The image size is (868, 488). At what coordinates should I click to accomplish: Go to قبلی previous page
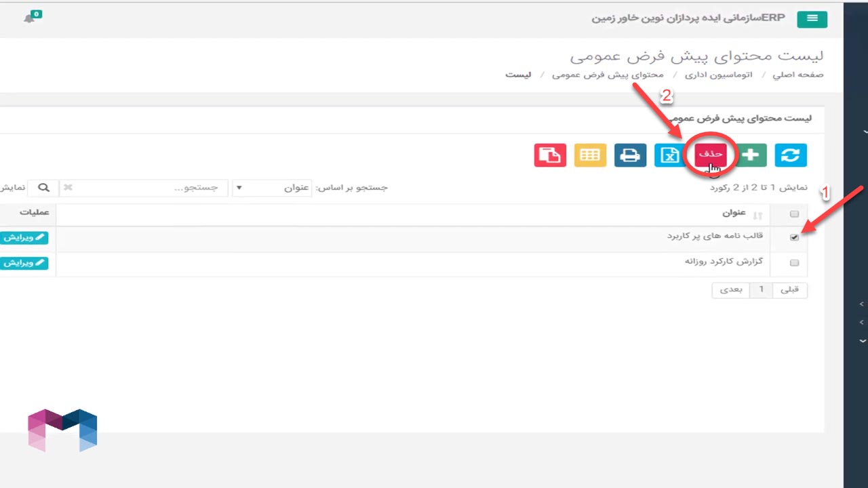coord(790,289)
